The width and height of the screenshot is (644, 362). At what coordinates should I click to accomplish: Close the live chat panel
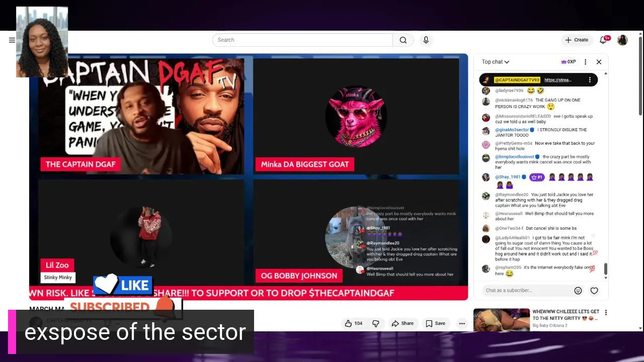pos(599,62)
